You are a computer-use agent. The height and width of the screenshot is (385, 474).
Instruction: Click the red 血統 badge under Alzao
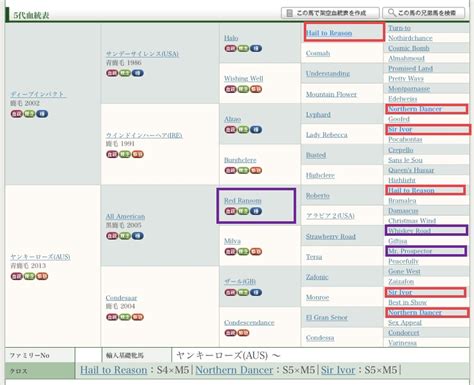pos(230,130)
